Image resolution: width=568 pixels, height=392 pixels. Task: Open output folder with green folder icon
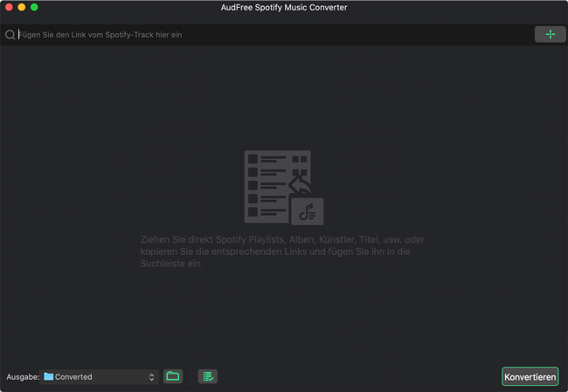(x=173, y=376)
